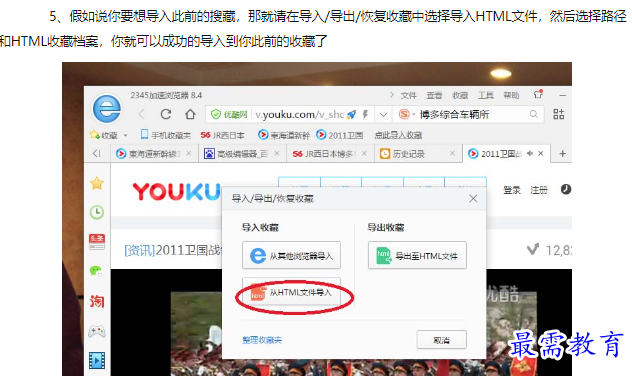Viewport: 632px width, 376px height.
Task: Go back with the browser back arrow
Action: [141, 114]
